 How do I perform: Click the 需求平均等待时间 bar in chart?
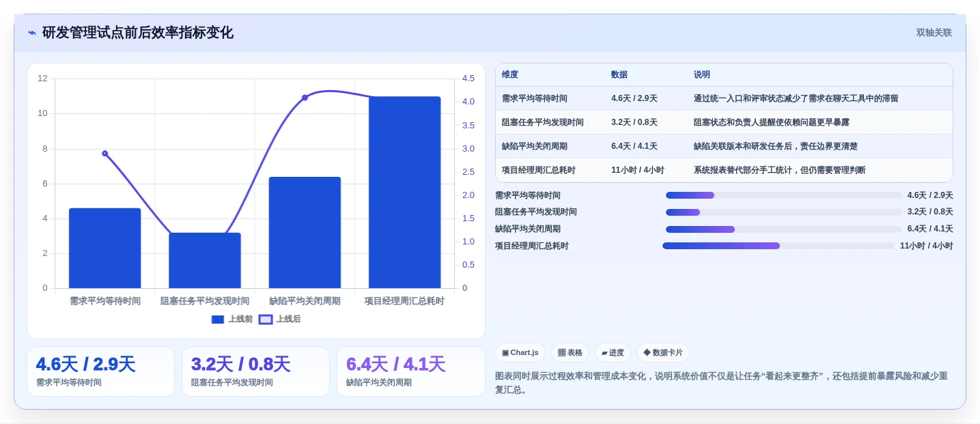coord(104,248)
